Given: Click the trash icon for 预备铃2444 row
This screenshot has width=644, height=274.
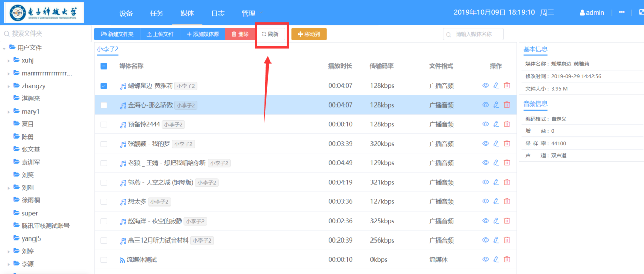Looking at the screenshot, I should [507, 124].
